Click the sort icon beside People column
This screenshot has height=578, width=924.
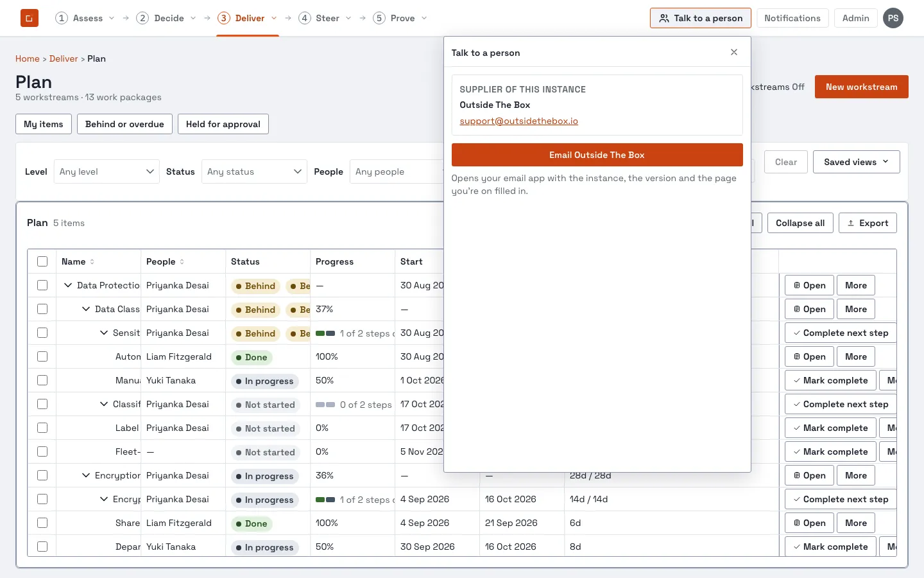pyautogui.click(x=182, y=262)
